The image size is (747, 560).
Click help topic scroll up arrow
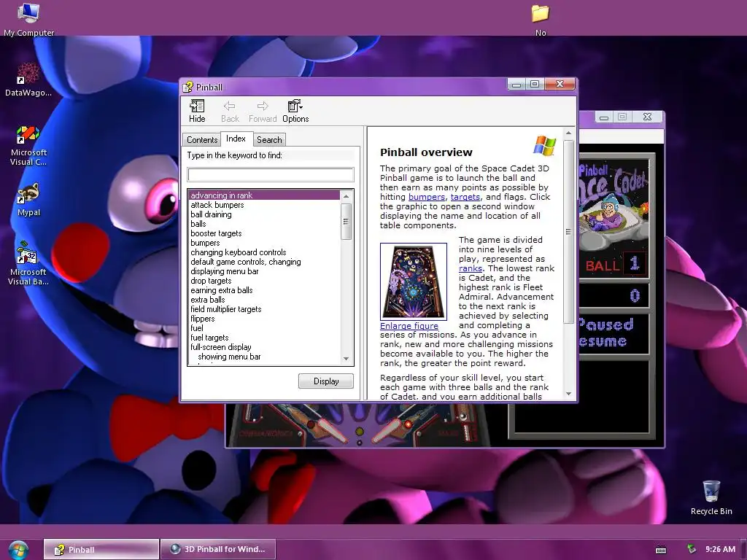(x=568, y=133)
